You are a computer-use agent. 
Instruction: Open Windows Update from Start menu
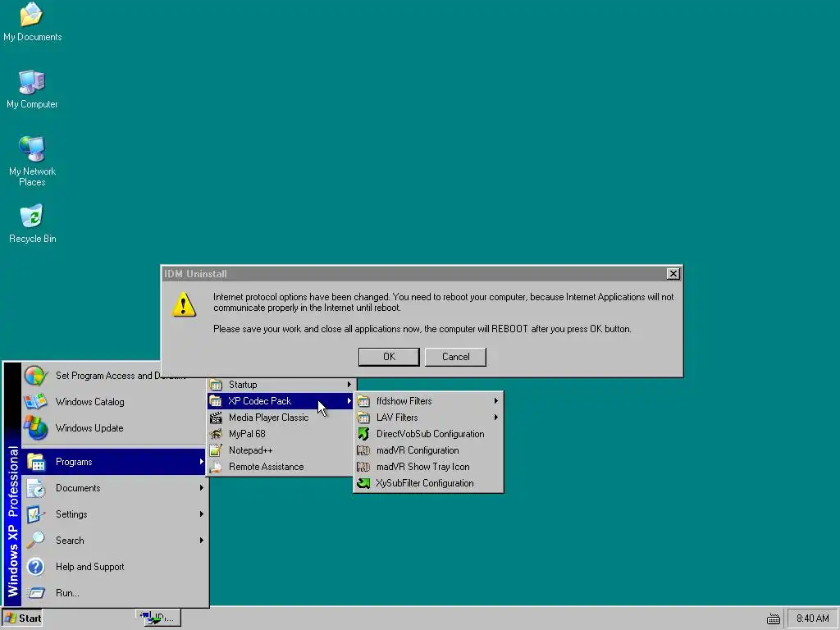(x=115, y=428)
